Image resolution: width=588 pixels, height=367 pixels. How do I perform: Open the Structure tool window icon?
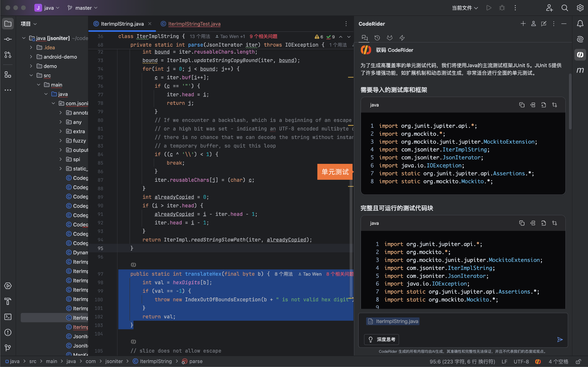tap(8, 75)
